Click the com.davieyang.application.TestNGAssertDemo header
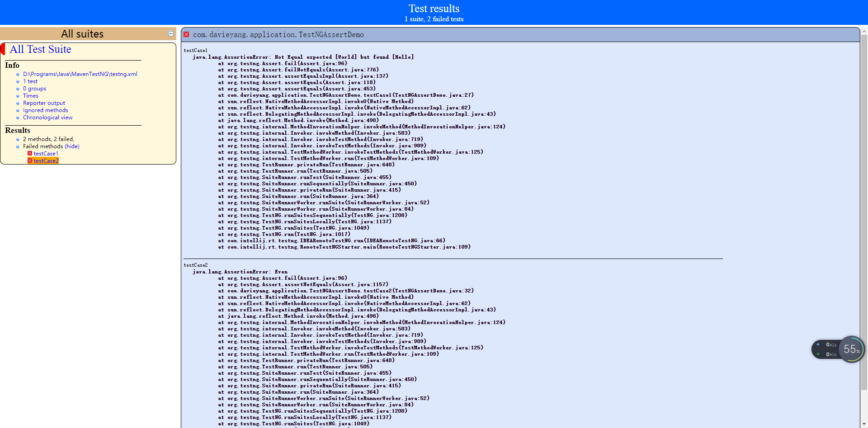 [x=278, y=35]
